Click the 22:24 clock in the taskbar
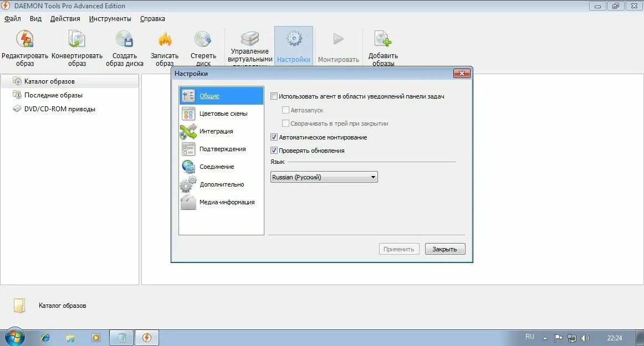 point(615,338)
